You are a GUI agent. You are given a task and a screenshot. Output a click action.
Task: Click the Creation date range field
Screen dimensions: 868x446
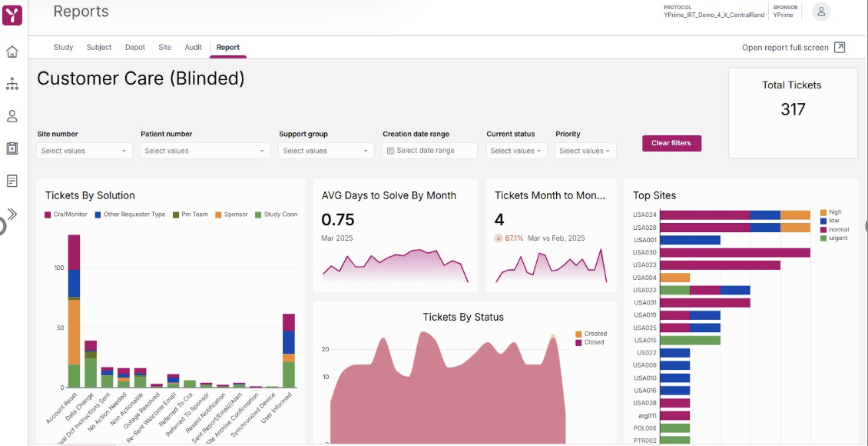click(429, 151)
